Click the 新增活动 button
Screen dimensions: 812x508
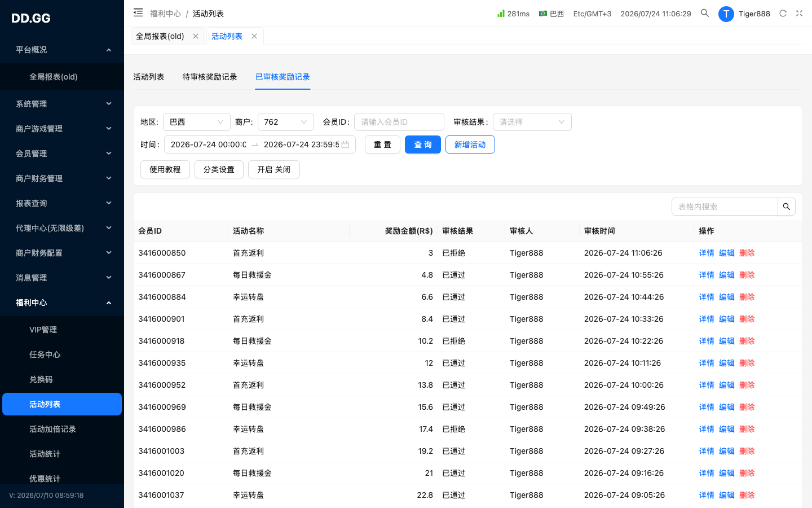(470, 144)
